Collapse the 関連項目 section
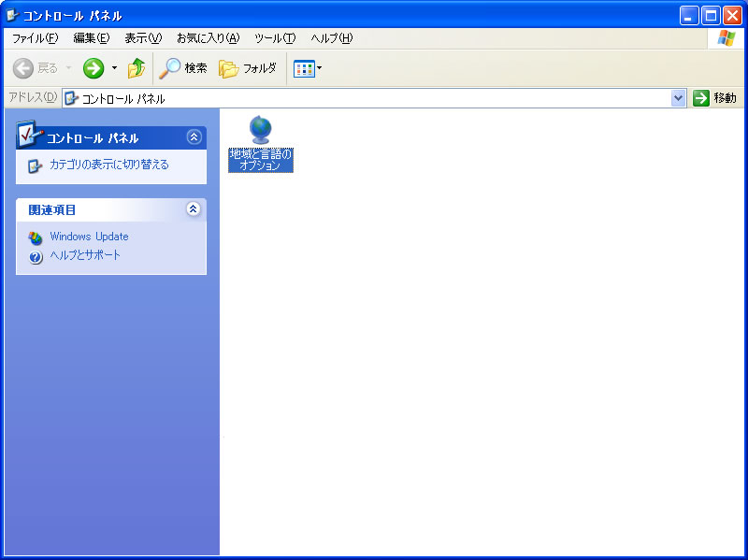The height and width of the screenshot is (560, 748). 194,208
